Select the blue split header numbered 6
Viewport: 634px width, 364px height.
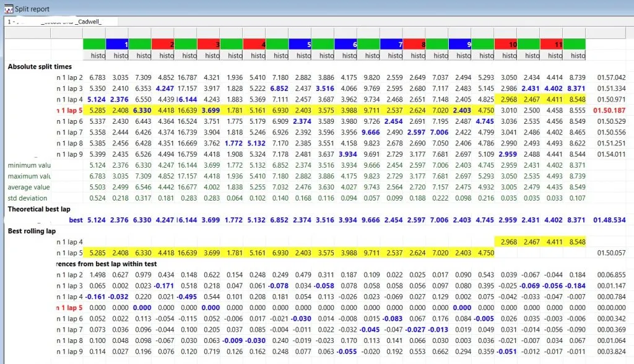click(345, 44)
